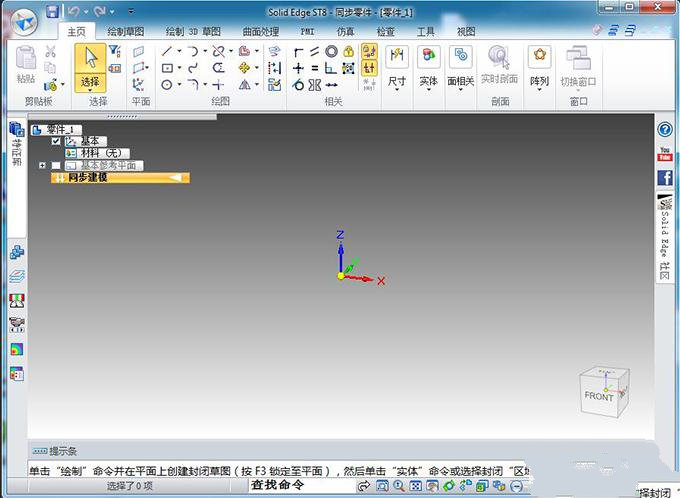Click the FRONT face of view cube

[x=599, y=395]
